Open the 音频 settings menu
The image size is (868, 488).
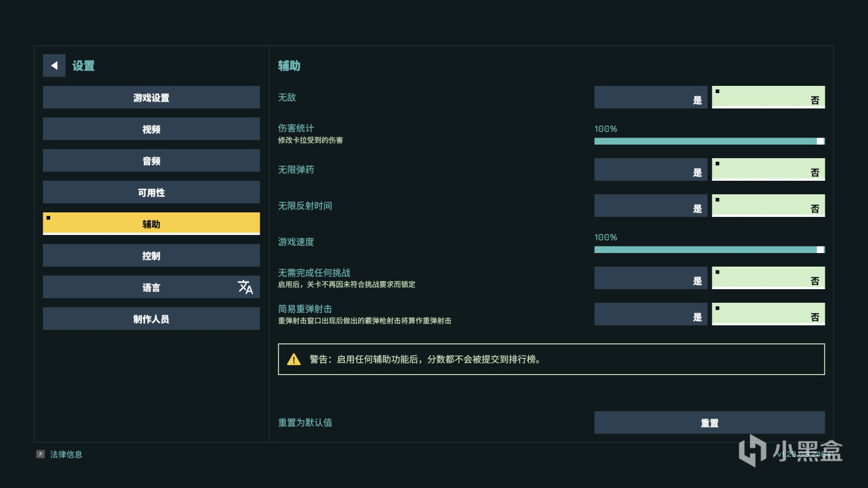(151, 161)
